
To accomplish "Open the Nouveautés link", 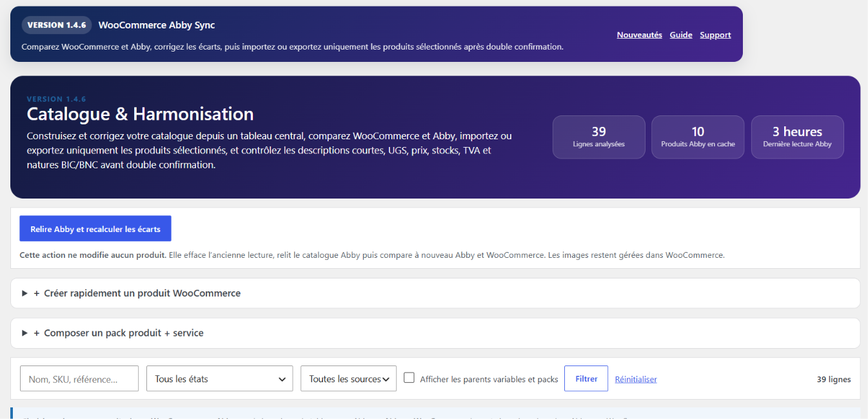I will (x=639, y=35).
